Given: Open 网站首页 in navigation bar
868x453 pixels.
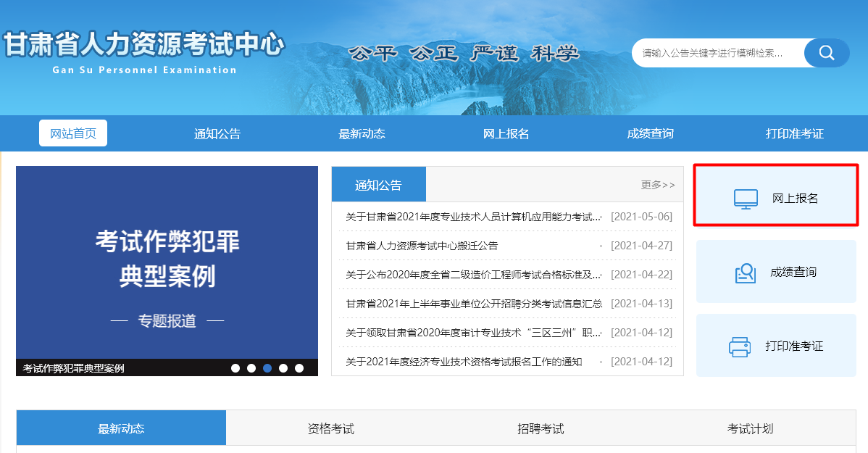Looking at the screenshot, I should [x=73, y=133].
